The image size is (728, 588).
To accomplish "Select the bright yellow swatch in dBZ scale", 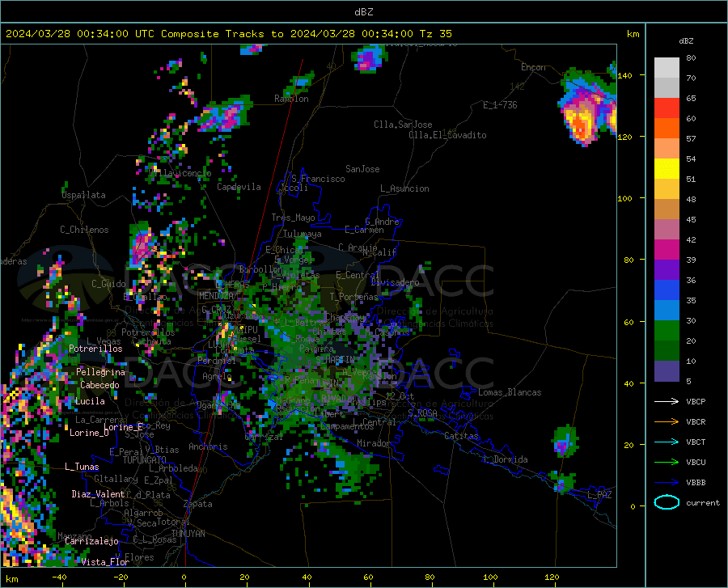I will tap(667, 169).
